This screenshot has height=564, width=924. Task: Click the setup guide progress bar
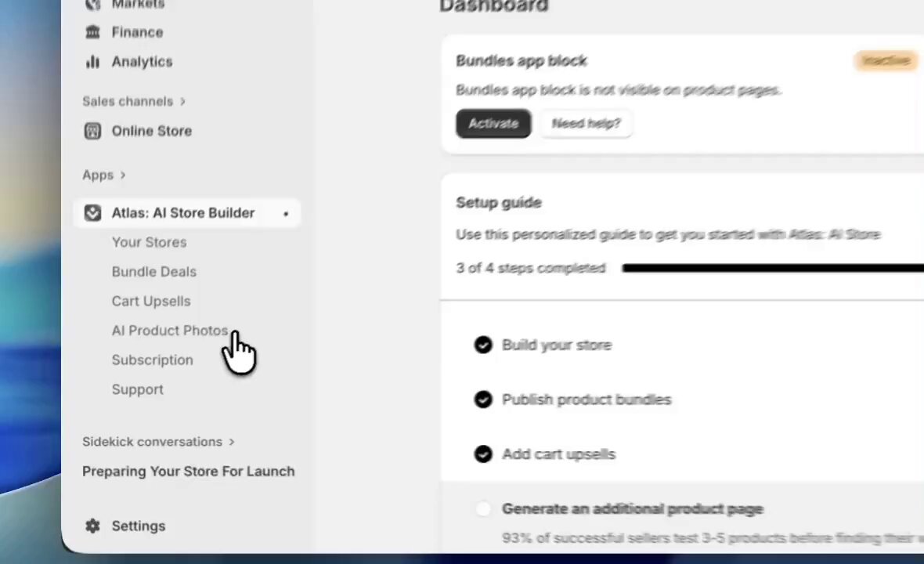[773, 268]
